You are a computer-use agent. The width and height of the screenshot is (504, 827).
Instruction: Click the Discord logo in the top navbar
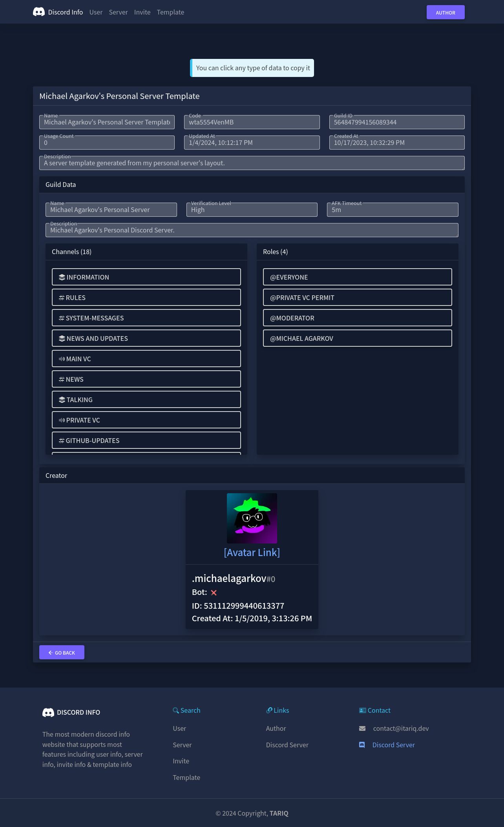[39, 12]
